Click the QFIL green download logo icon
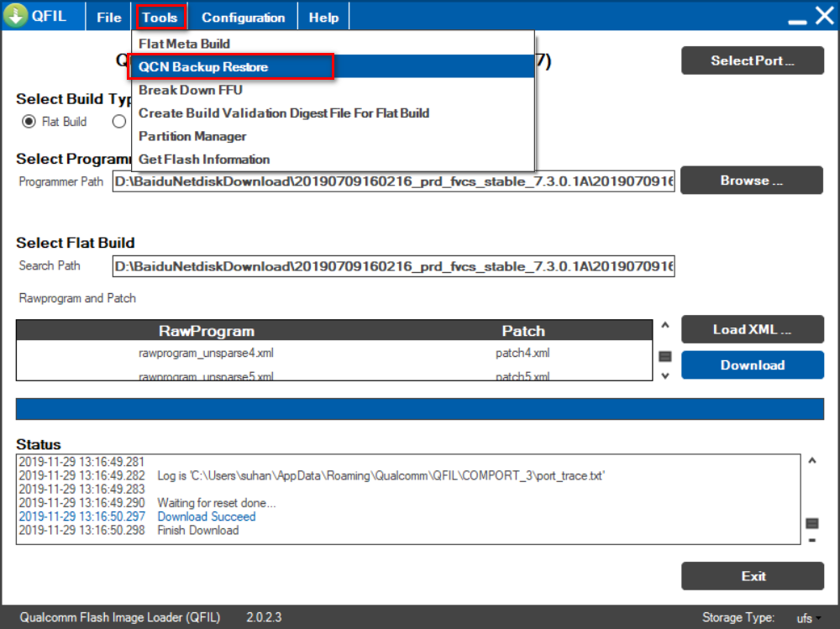Viewport: 840px width, 629px height. (15, 16)
